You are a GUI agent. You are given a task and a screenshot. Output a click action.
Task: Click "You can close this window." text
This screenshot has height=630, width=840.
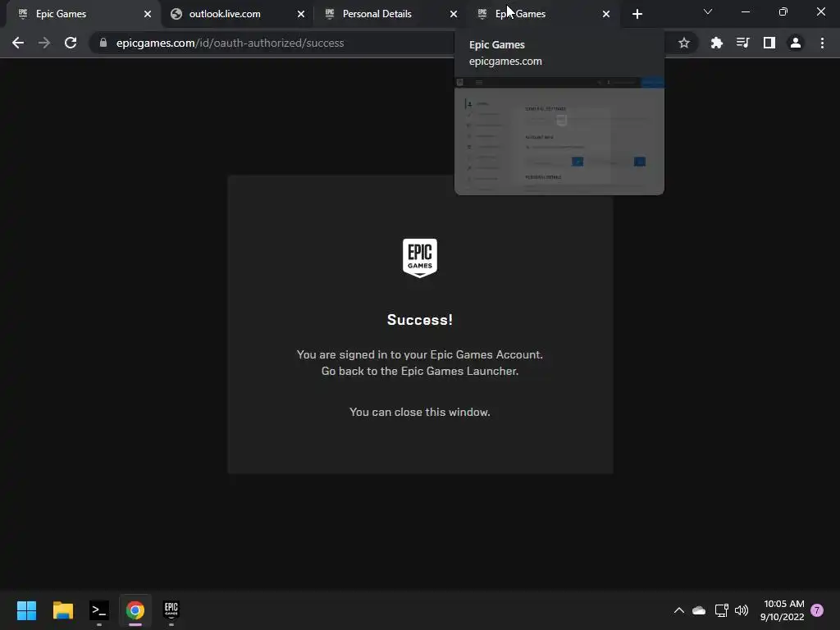[420, 412]
